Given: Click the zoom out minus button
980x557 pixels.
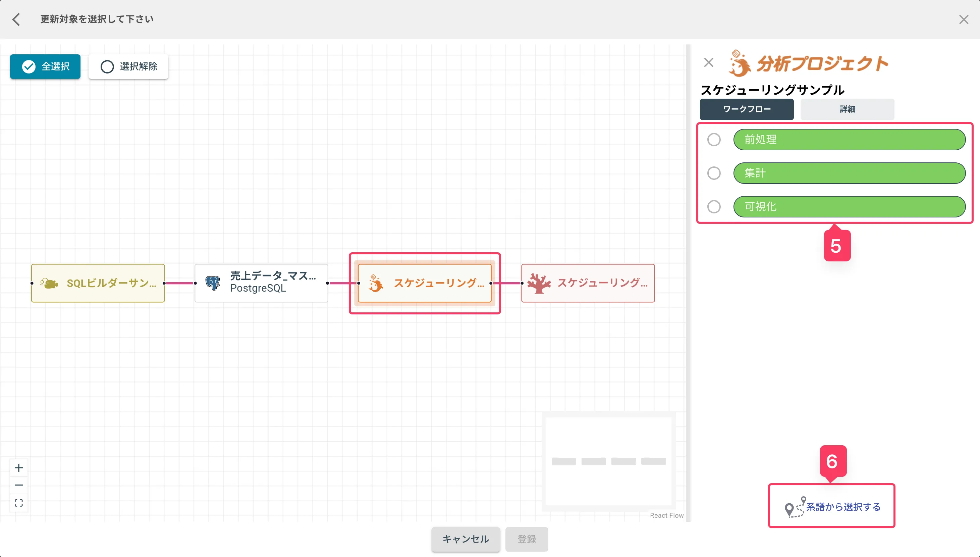Looking at the screenshot, I should click(19, 485).
